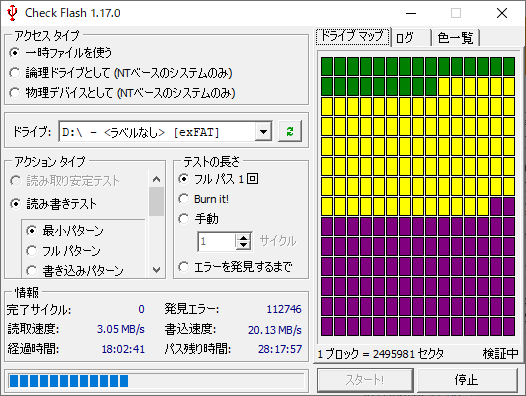Select 手動 test length option
Screen dimensions: 526x396
(198, 219)
